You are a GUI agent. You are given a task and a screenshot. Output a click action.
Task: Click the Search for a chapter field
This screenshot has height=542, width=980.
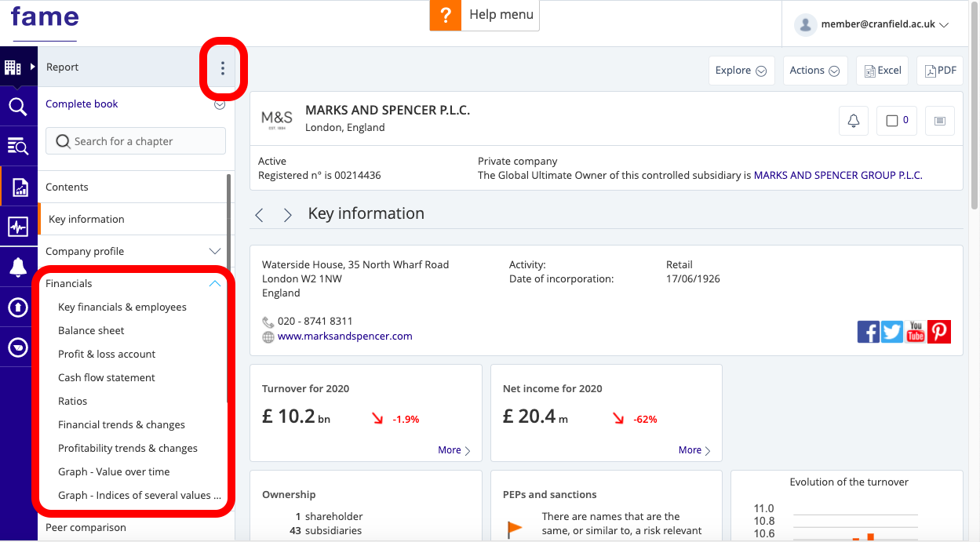136,142
